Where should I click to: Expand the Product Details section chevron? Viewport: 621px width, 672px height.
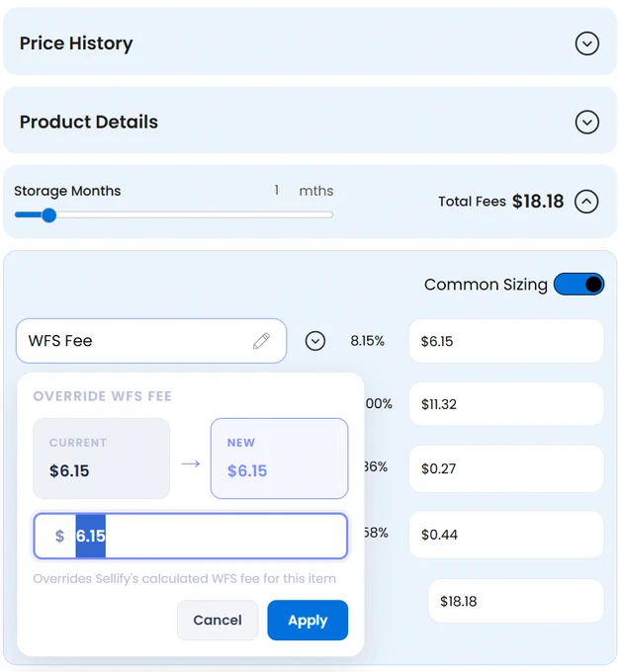[586, 123]
